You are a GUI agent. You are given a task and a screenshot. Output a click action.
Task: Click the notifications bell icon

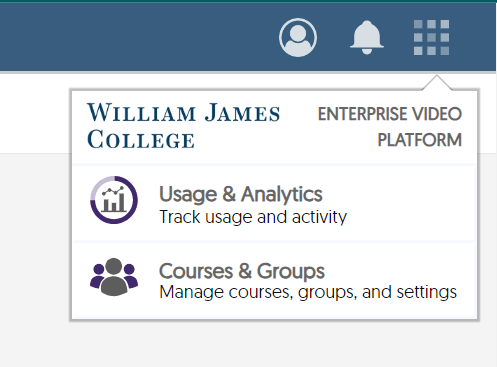coord(367,37)
